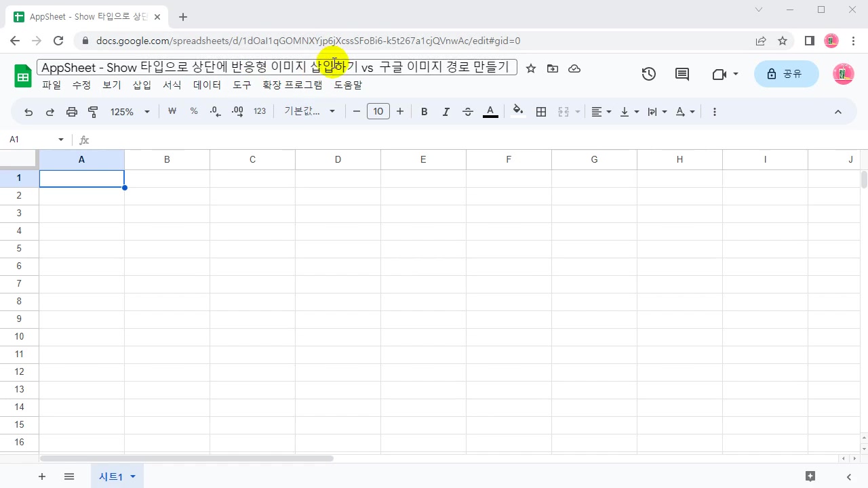Open the comments icon

tap(682, 75)
